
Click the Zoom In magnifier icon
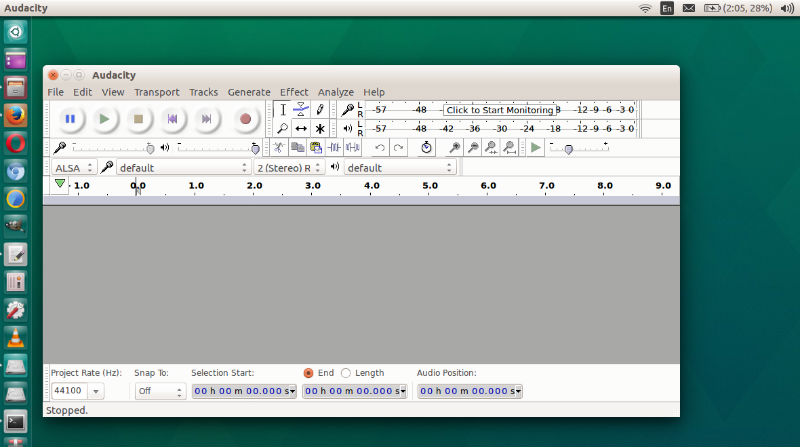tap(454, 148)
